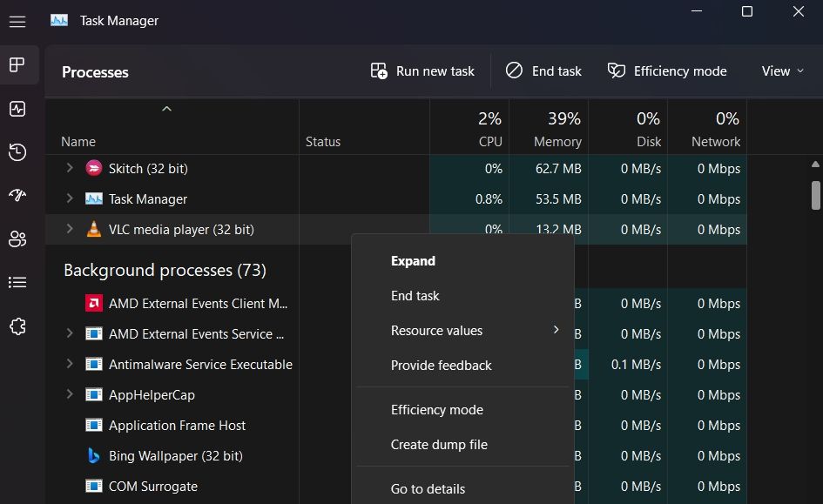The width and height of the screenshot is (823, 504).
Task: Expand the VLC media player process
Action: pyautogui.click(x=70, y=229)
